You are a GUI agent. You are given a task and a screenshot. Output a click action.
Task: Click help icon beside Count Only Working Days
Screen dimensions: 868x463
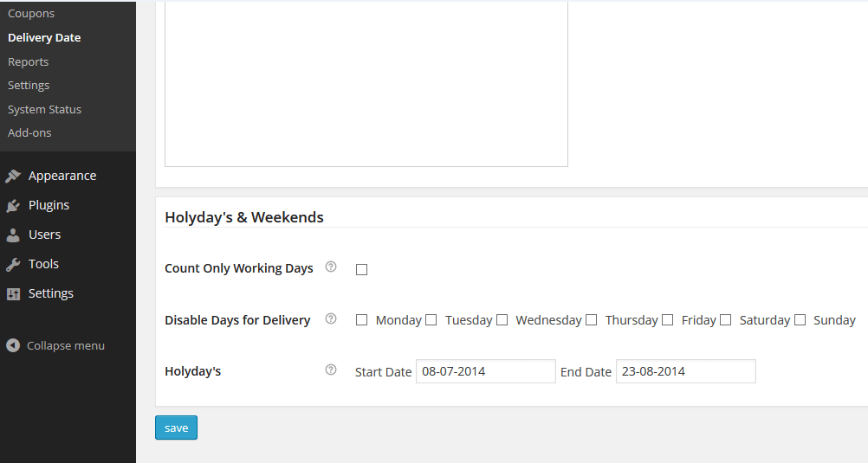tap(331, 267)
